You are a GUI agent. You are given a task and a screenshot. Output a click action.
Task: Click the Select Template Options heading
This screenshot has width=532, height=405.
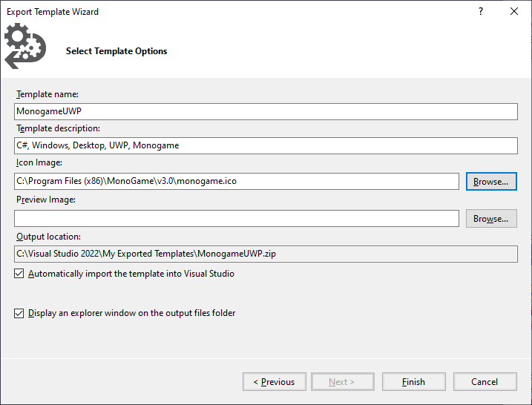click(x=116, y=51)
